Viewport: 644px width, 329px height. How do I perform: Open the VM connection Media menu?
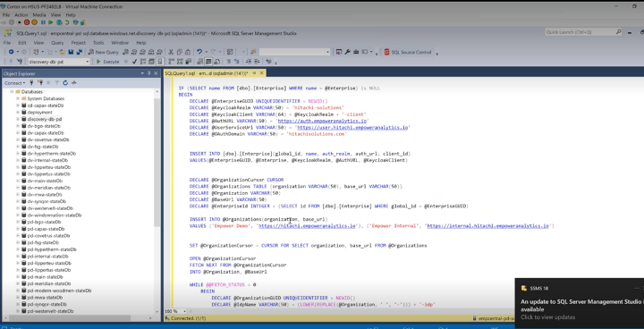(x=39, y=15)
